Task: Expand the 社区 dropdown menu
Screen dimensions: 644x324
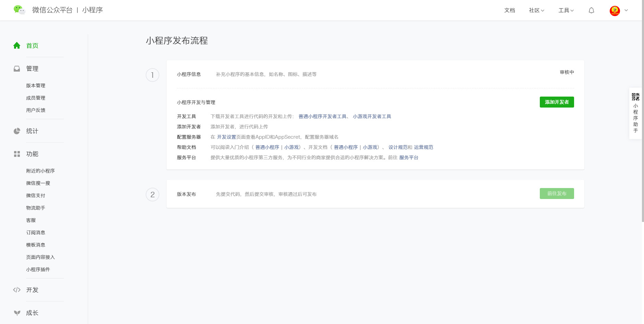Action: [536, 10]
